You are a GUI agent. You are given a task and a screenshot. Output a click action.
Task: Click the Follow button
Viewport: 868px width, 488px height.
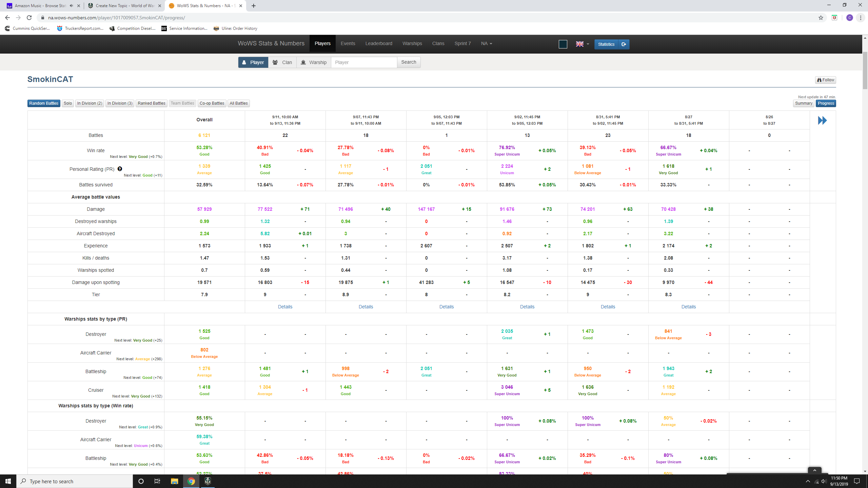click(826, 80)
